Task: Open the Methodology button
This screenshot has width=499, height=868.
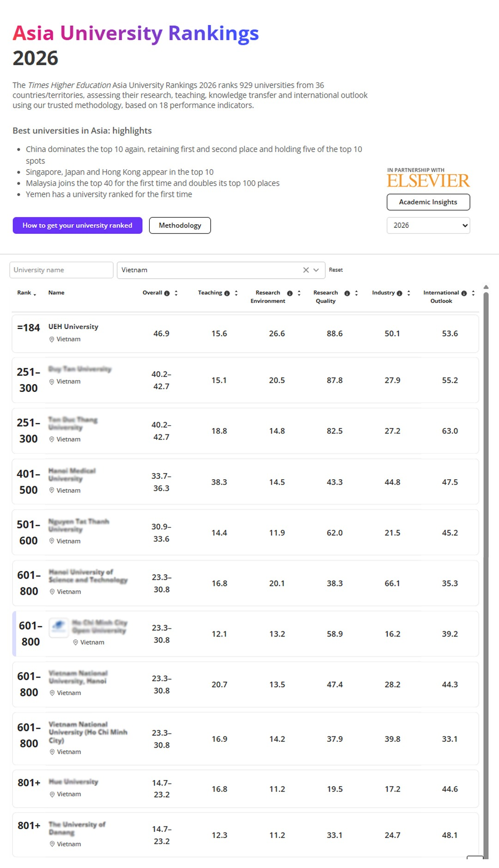Action: tap(180, 226)
